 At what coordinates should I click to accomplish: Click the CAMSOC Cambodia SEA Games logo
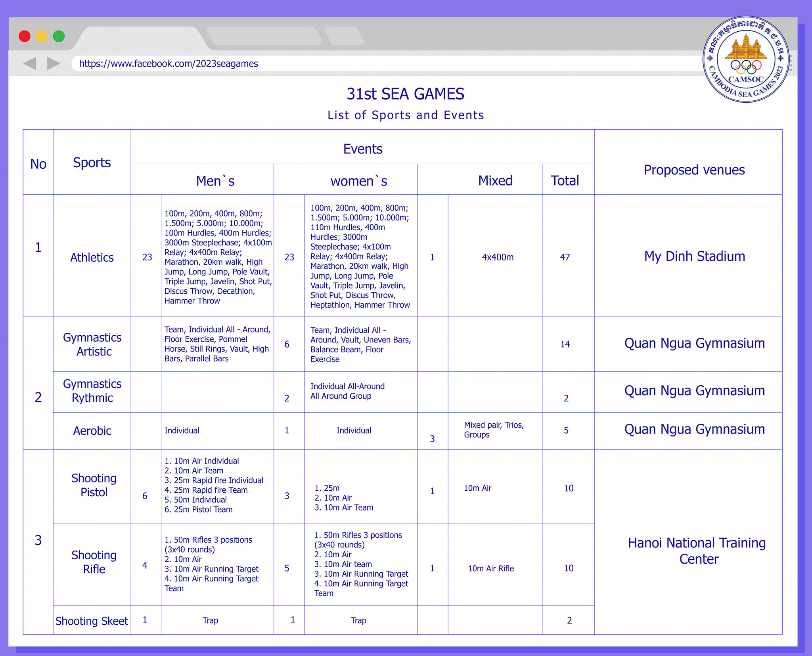(x=746, y=59)
